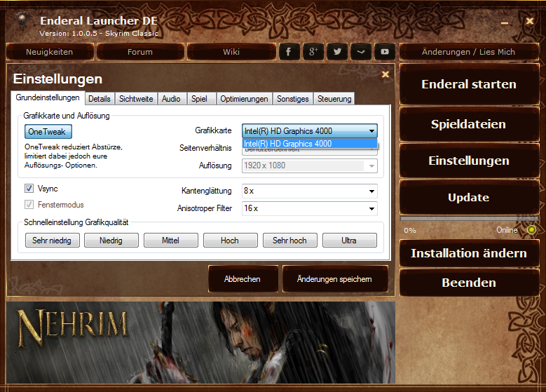
Task: Click the Twitter bird icon
Action: (337, 52)
